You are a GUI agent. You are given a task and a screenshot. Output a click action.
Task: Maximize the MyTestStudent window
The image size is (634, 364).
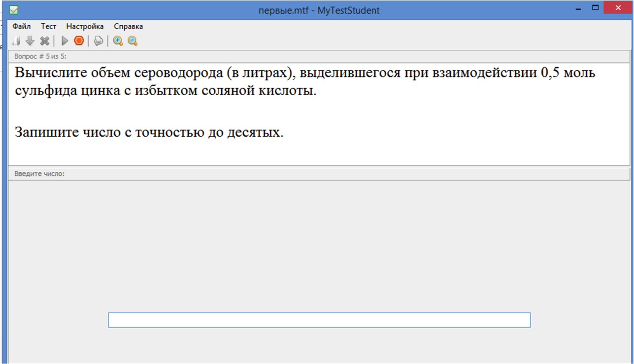point(595,8)
